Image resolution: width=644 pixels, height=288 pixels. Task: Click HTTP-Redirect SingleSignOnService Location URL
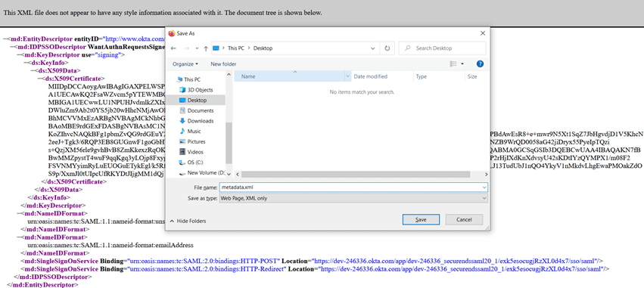click(461, 268)
